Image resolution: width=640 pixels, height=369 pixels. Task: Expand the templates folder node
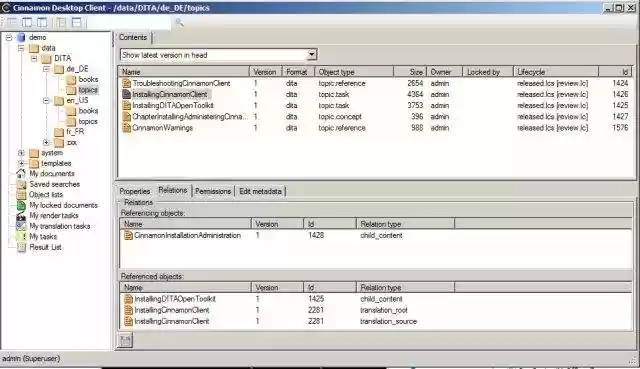(x=21, y=163)
